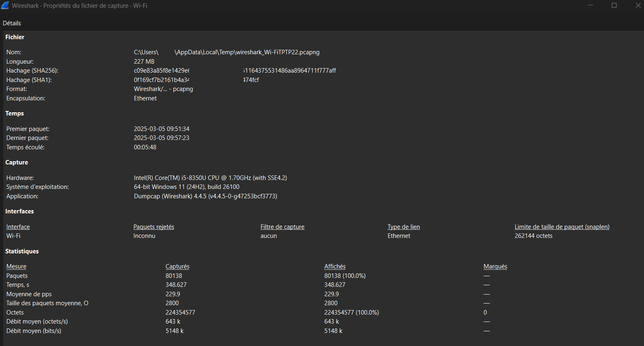Click the Détails section label
Viewport: 644px width, 346px height.
(12, 23)
